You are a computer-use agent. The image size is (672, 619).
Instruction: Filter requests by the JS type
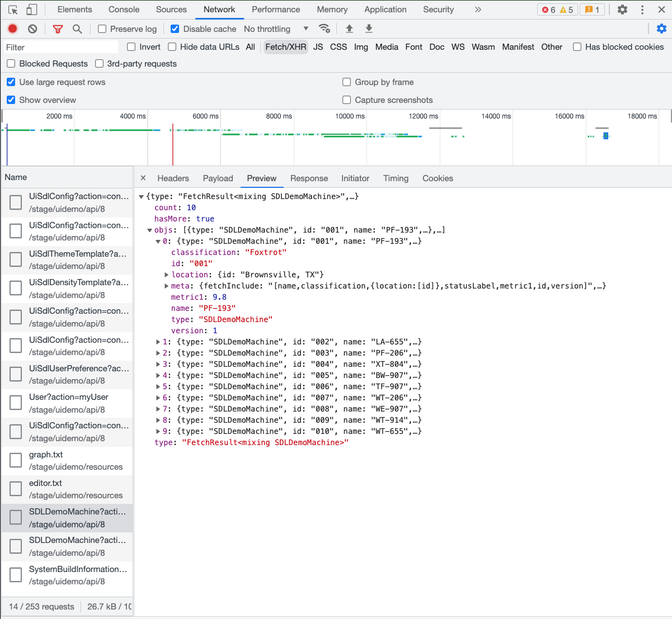point(318,47)
